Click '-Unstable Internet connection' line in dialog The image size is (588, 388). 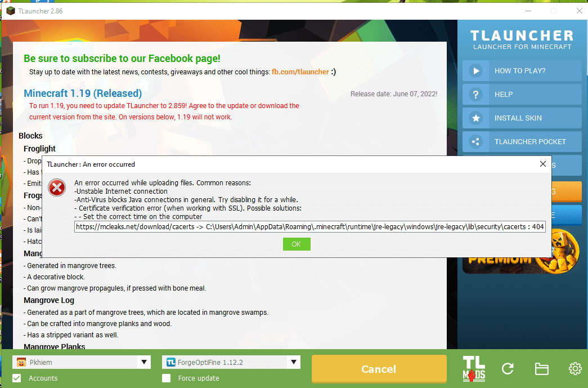click(121, 191)
